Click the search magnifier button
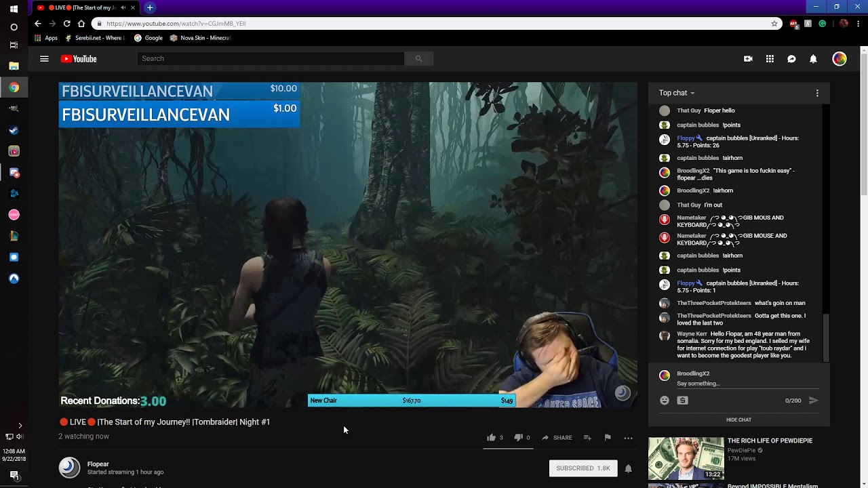The image size is (868, 488). (418, 59)
